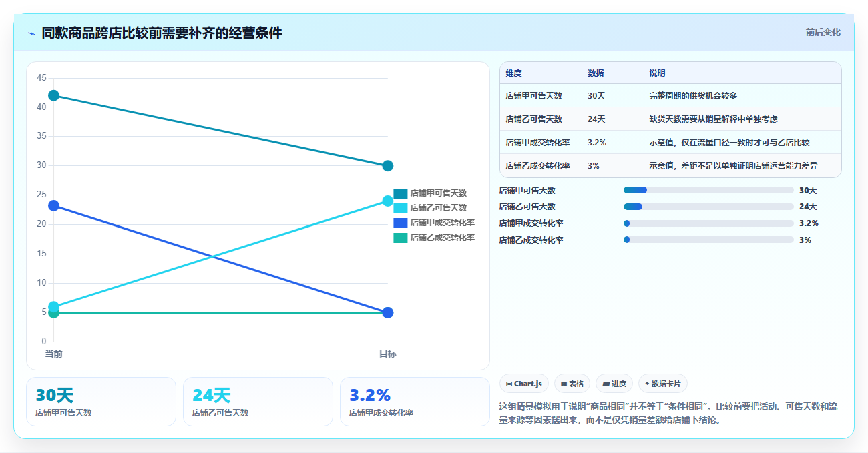The height and width of the screenshot is (453, 868).
Task: Click the 店铺乙成交转化率 legend label
Action: coord(443,238)
